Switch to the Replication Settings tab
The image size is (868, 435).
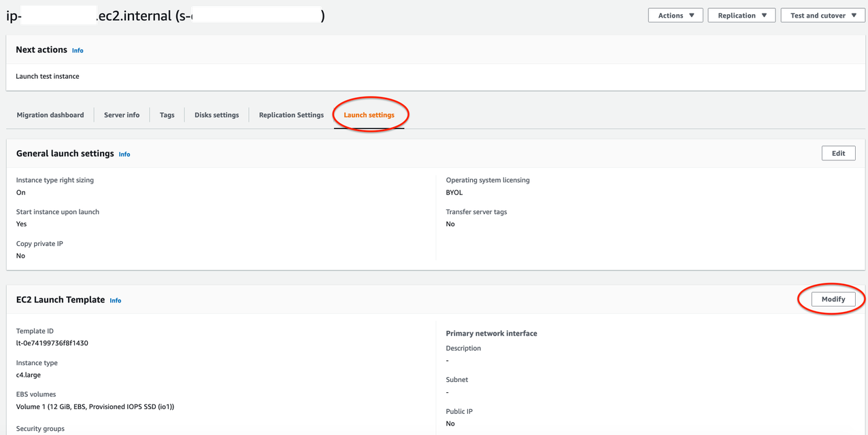[291, 115]
